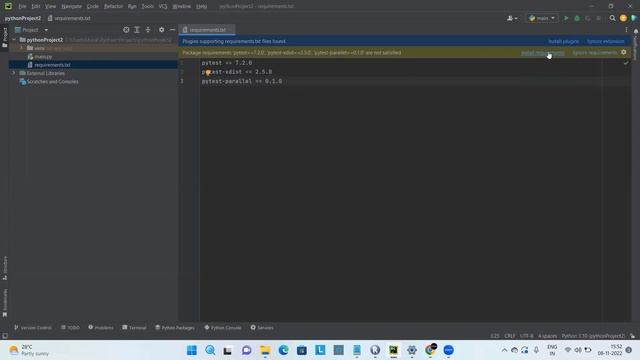Collapse all in the Project panel
Screen dimensions: 640x360
pyautogui.click(x=148, y=30)
